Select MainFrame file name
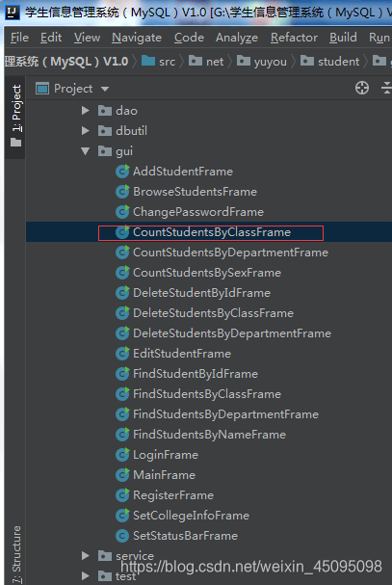The width and height of the screenshot is (392, 585). point(164,475)
